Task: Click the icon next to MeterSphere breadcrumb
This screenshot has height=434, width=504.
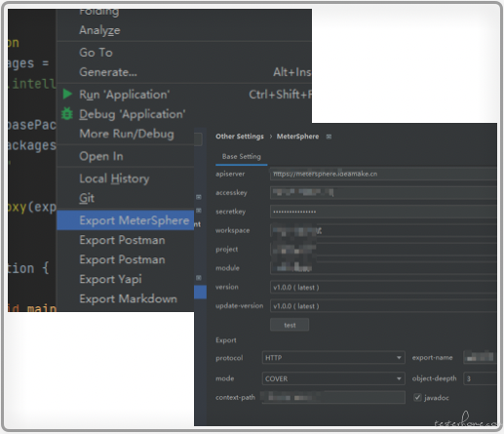Action: [329, 137]
